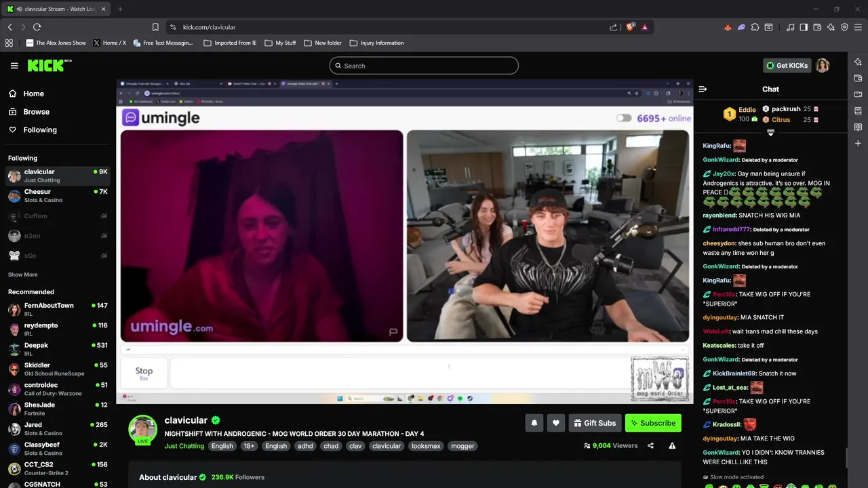Open browser main hamburger menu

pyautogui.click(x=858, y=27)
